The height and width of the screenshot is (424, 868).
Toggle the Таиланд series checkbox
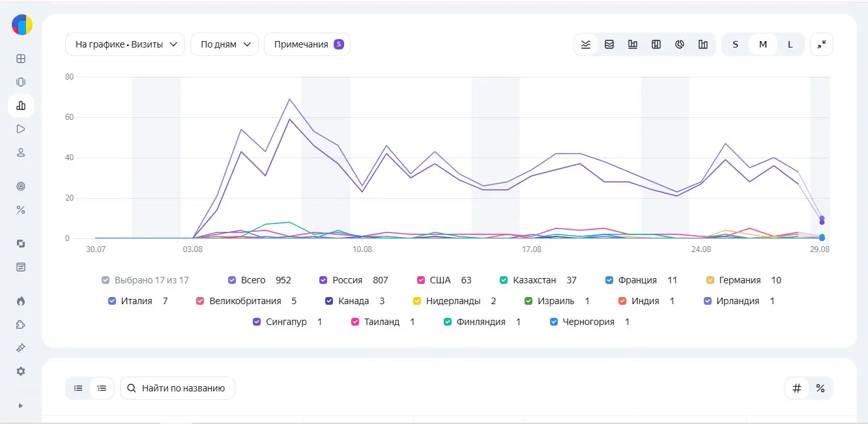[355, 322]
